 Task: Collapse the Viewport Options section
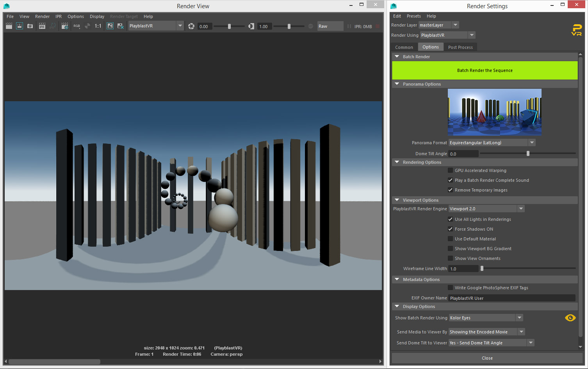(x=397, y=200)
